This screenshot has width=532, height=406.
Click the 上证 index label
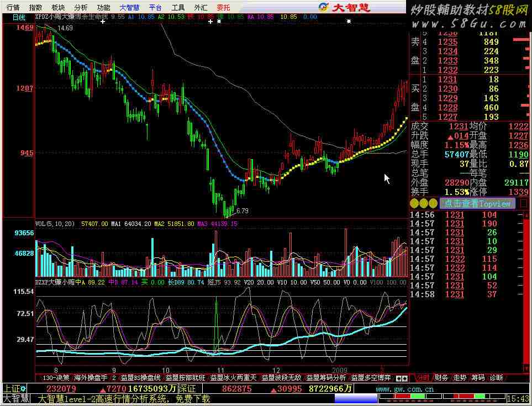click(11, 389)
